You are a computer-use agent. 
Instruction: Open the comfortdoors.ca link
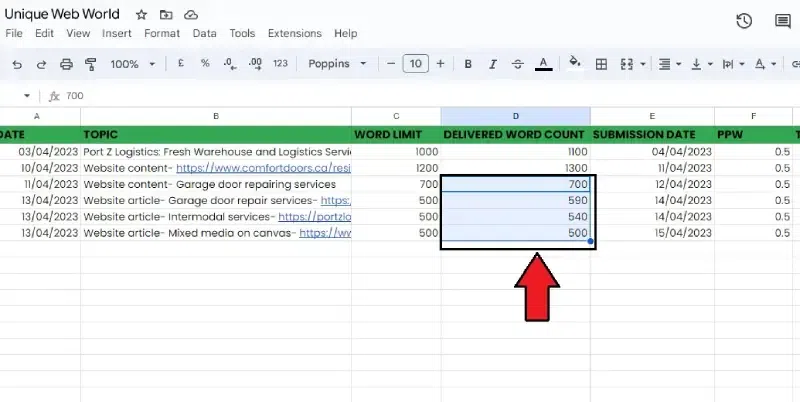click(264, 168)
